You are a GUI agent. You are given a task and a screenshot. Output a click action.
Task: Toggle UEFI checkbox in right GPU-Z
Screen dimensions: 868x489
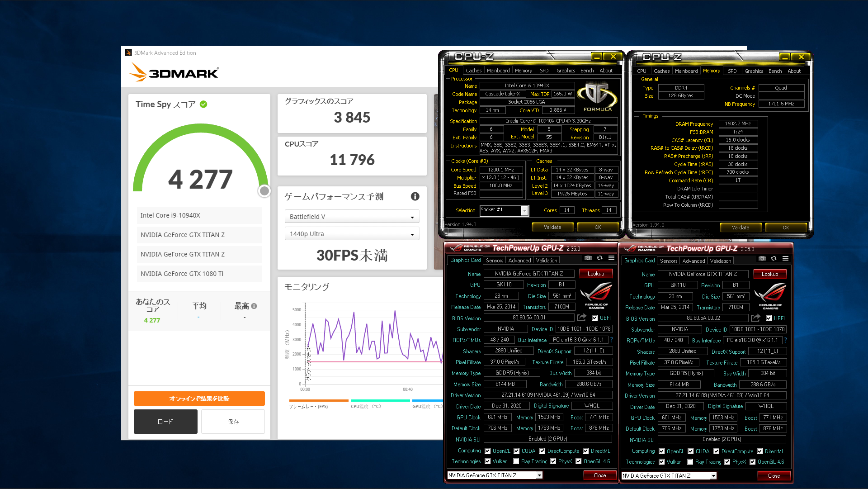[x=769, y=318]
